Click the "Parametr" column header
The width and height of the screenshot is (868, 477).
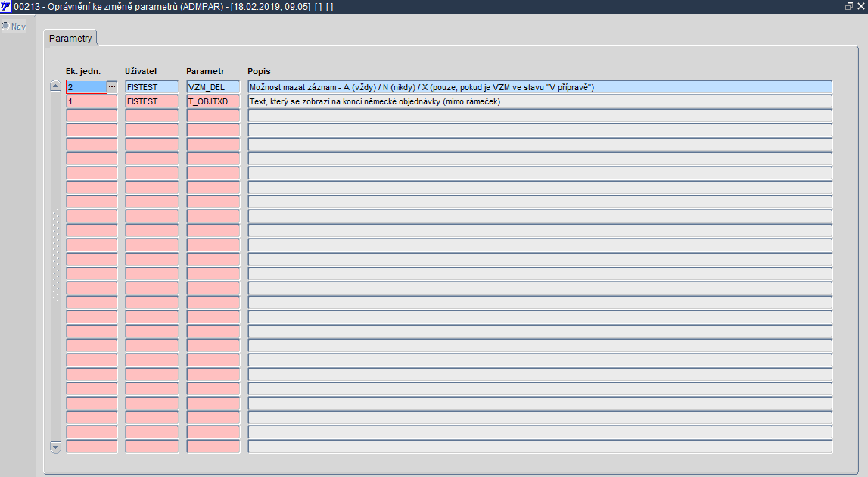pyautogui.click(x=205, y=71)
